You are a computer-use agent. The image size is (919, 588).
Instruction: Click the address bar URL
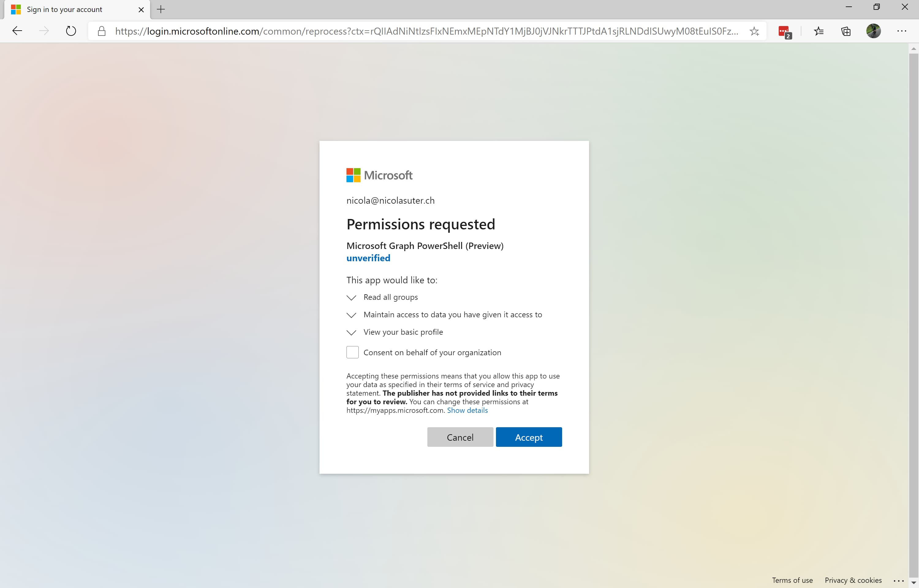click(x=426, y=31)
